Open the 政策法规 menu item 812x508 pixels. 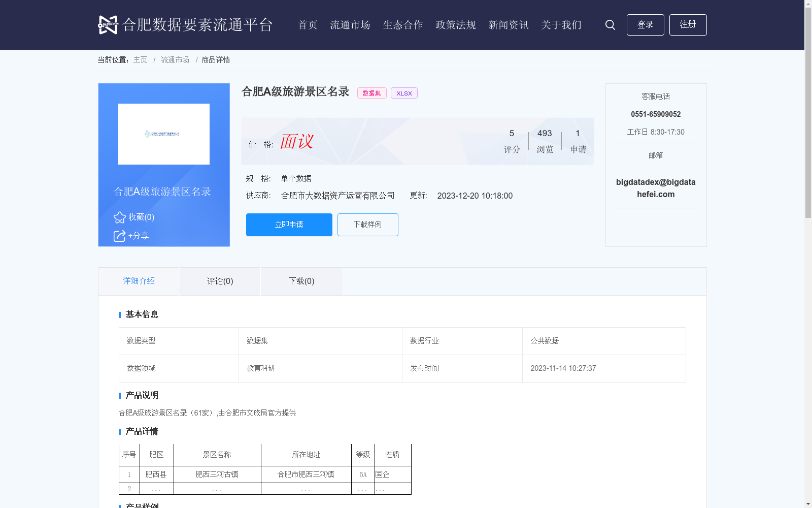(x=455, y=24)
